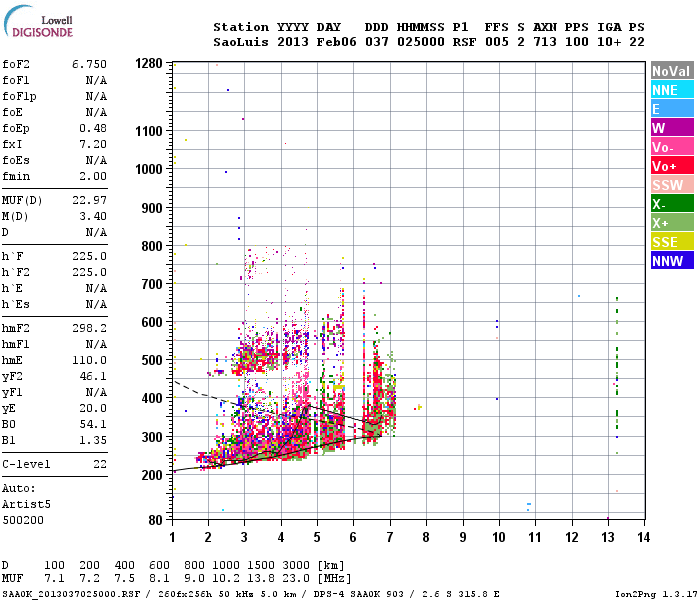
Task: Select the SSE yellow legend swatch
Action: pos(672,242)
